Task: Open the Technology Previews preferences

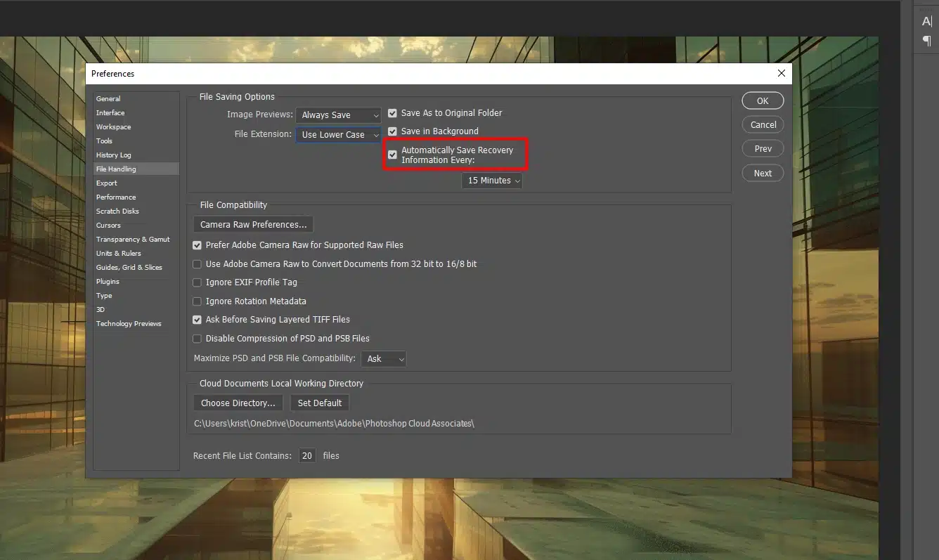Action: pyautogui.click(x=129, y=323)
